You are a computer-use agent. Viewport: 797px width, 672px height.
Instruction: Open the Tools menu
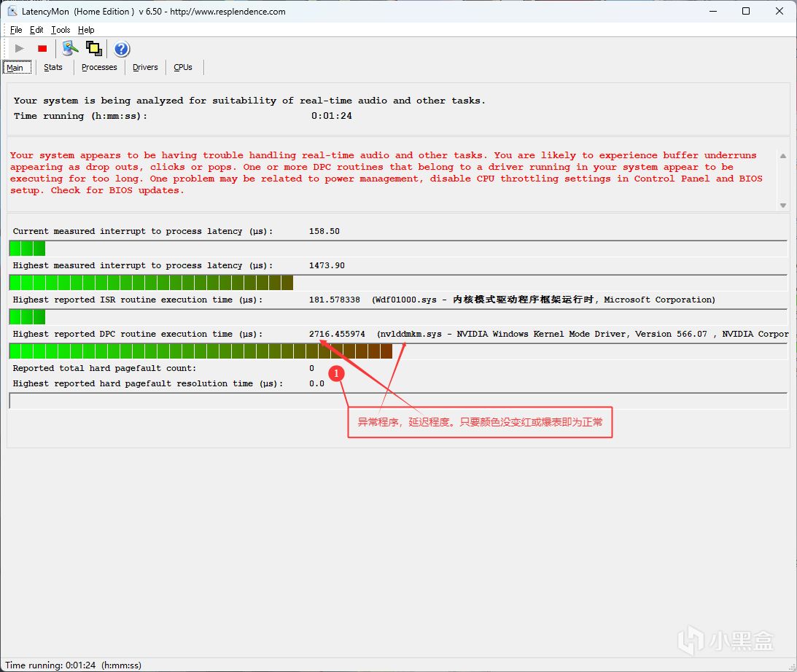point(61,30)
